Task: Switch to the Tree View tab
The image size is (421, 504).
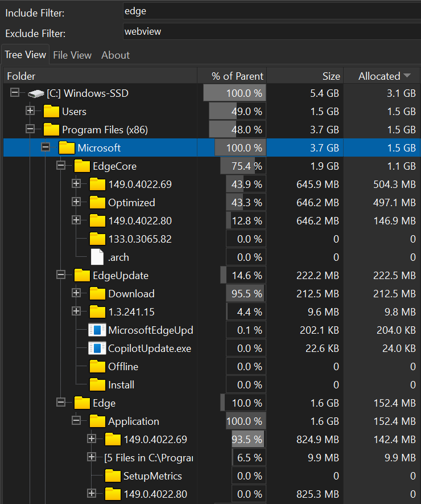Action: (x=26, y=55)
